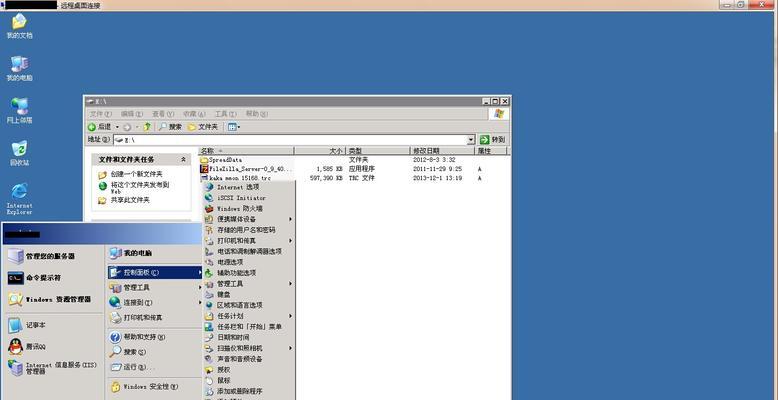Click the Go (转到) button
The height and width of the screenshot is (400, 778).
492,140
